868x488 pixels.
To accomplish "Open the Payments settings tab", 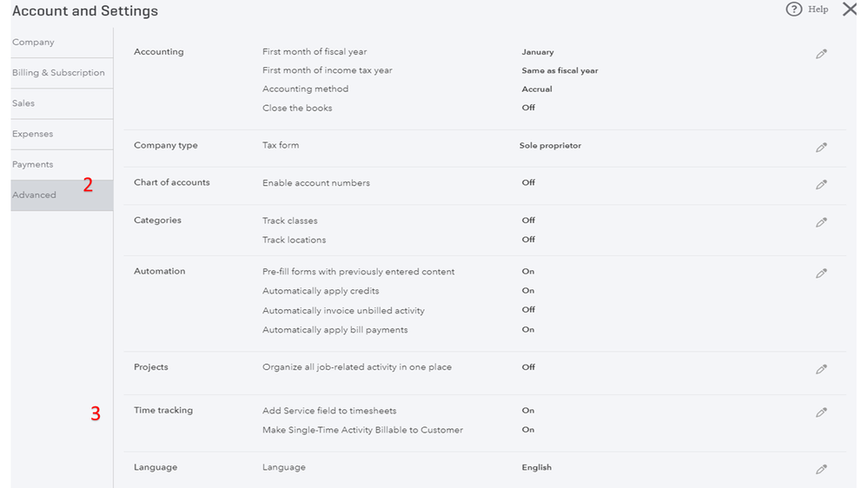I will (33, 164).
